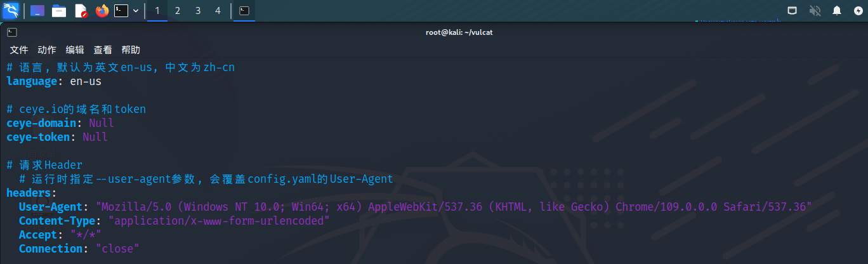Open the 查看 (View) menu
The image size is (868, 264).
coord(103,50)
